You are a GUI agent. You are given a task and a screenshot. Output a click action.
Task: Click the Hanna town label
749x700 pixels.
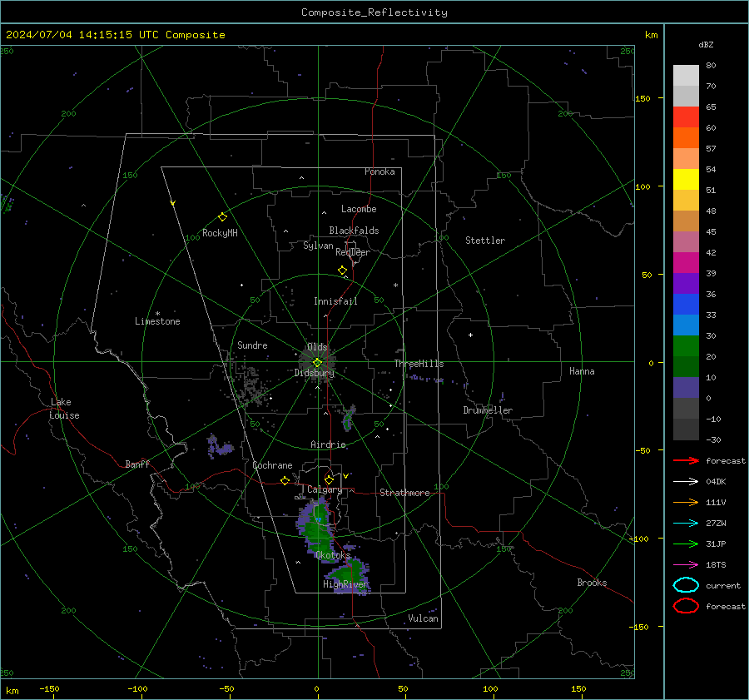[x=582, y=371]
